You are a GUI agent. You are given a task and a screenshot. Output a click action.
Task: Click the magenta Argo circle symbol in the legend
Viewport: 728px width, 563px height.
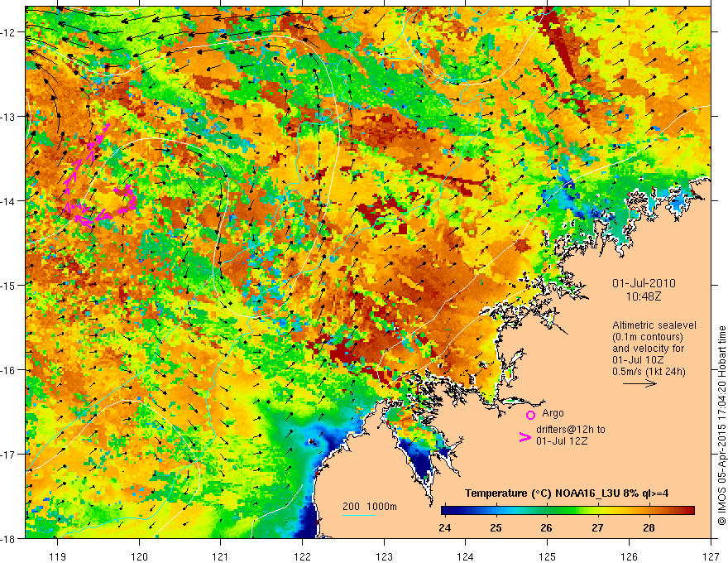[530, 415]
